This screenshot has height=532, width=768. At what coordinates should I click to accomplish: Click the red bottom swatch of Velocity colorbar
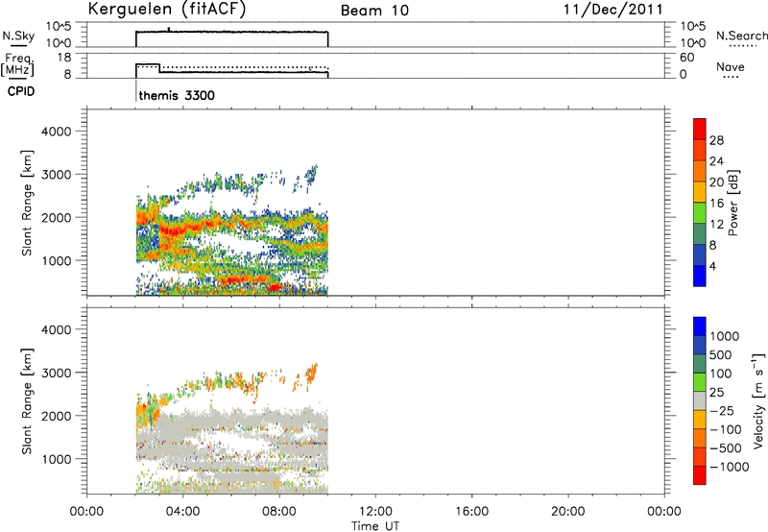pos(700,475)
